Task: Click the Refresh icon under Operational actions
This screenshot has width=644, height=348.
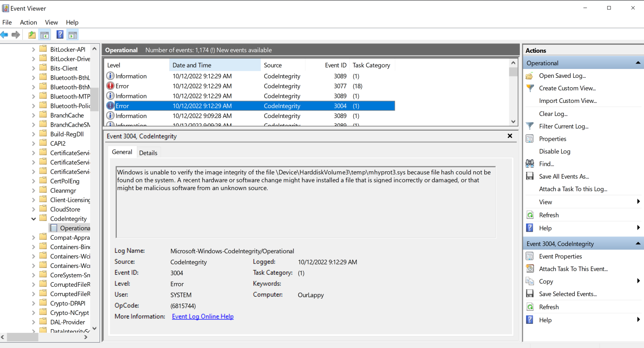Action: [530, 215]
